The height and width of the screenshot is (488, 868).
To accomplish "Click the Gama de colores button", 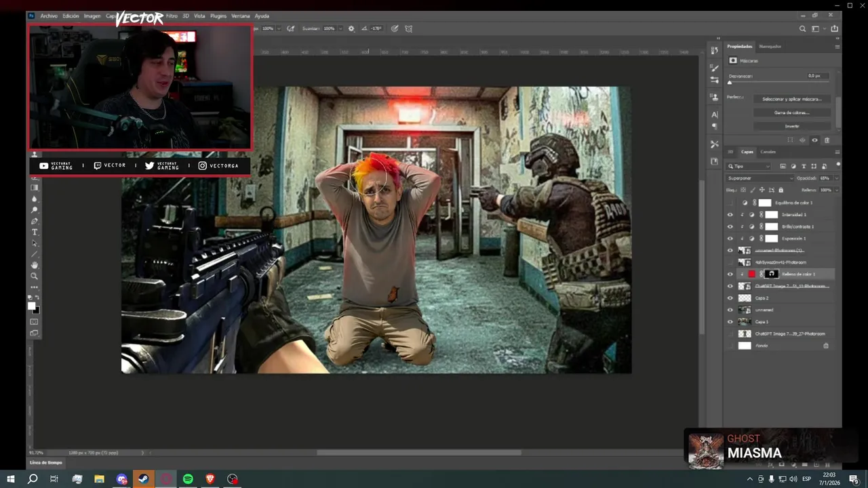I will coord(792,113).
